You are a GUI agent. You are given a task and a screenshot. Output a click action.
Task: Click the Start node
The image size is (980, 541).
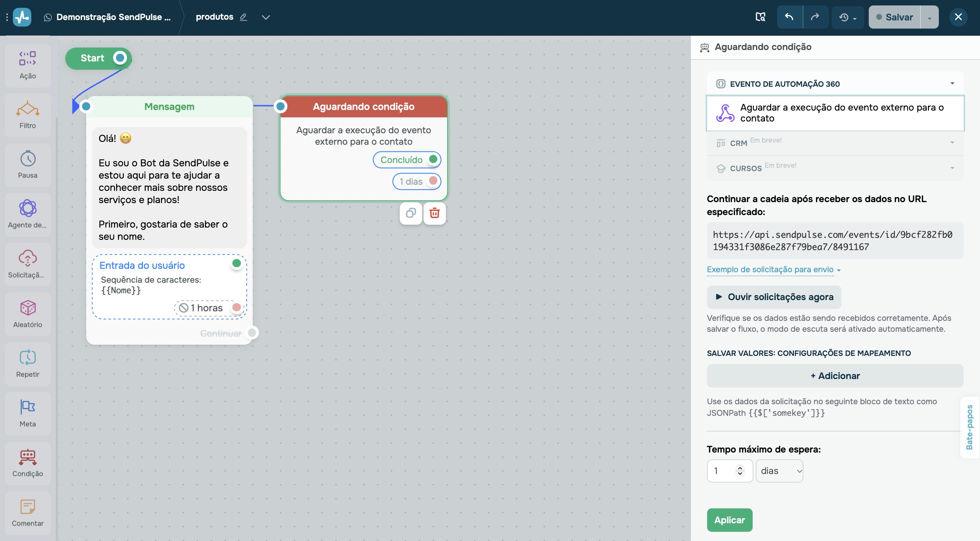pos(98,58)
